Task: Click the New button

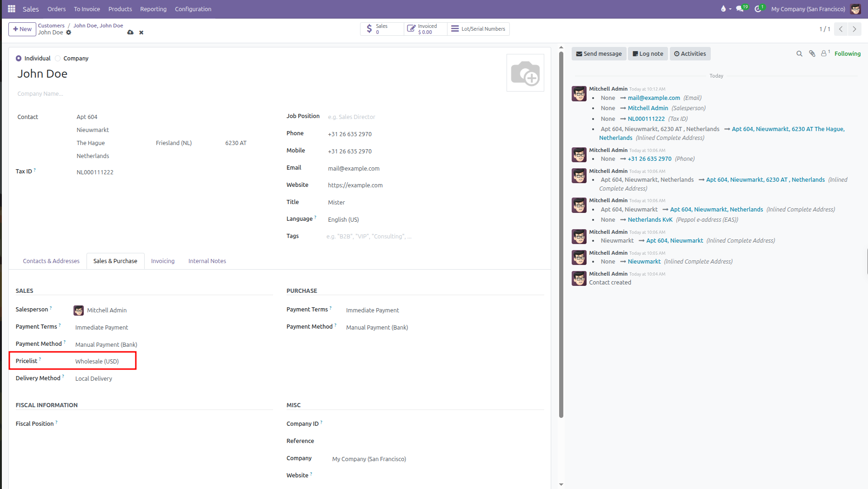Action: pos(22,29)
